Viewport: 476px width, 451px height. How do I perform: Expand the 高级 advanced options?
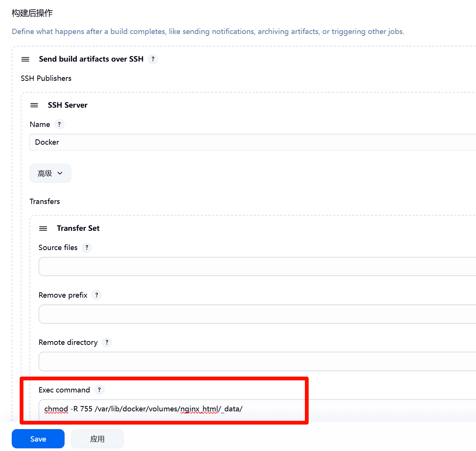[x=50, y=173]
